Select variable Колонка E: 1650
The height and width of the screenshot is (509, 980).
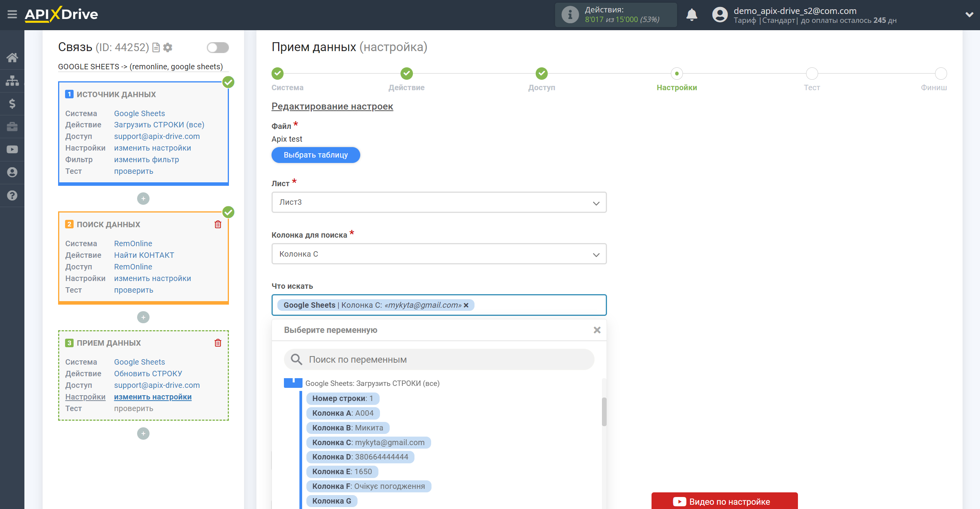(x=342, y=472)
